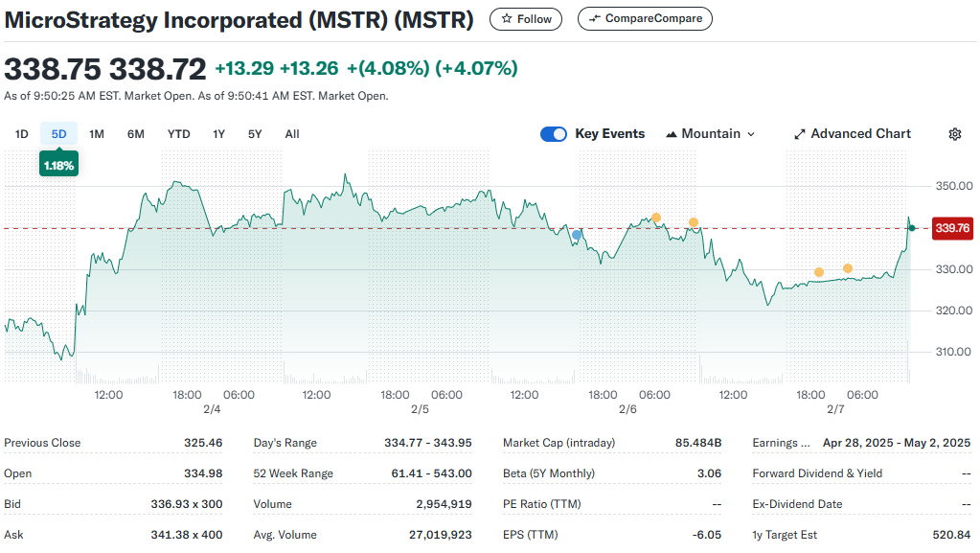Click the Previous Close label
980x553 pixels.
pos(42,443)
